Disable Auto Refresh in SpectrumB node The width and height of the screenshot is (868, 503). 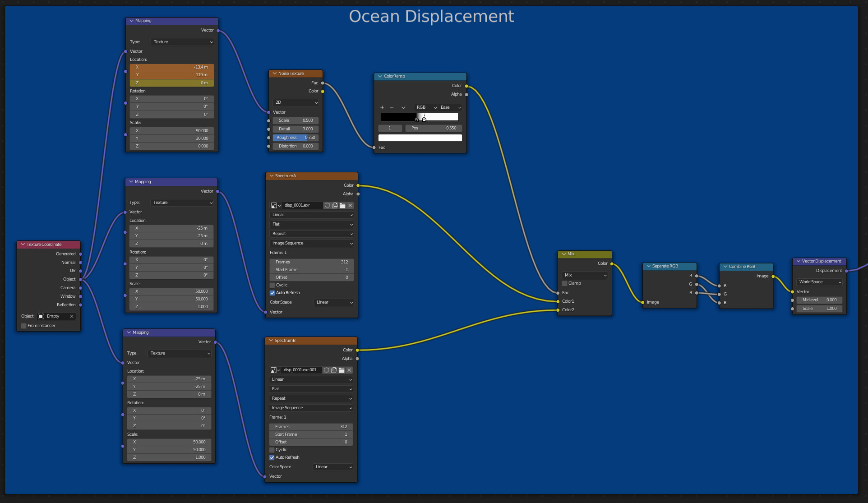click(272, 457)
